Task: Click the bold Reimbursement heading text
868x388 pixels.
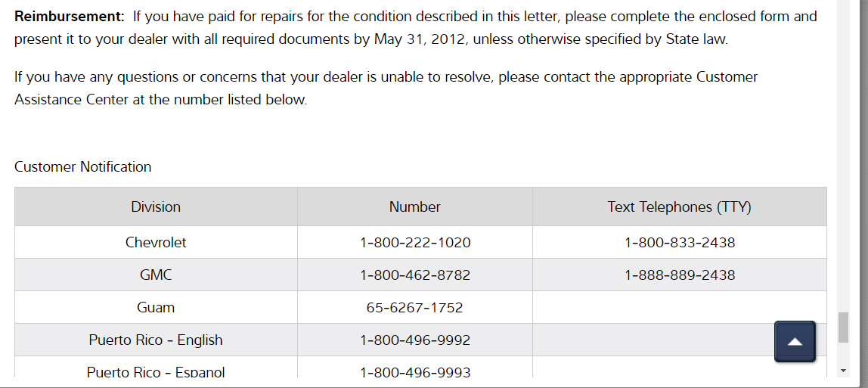Action: pyautogui.click(x=70, y=16)
